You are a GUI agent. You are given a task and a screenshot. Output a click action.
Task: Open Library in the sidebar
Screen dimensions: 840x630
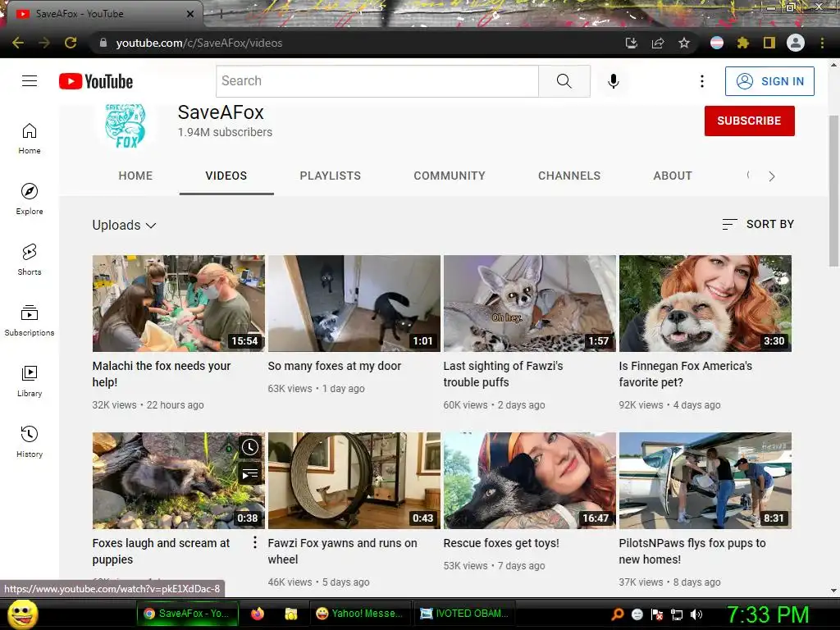(30, 381)
